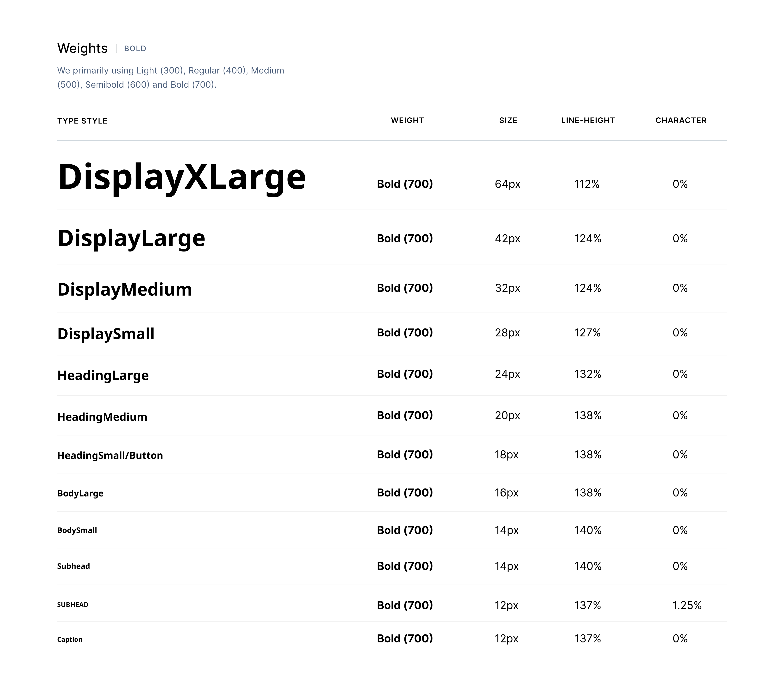Screen dimensions: 784x700
Task: Select the BodySmall type style sample
Action: (x=77, y=530)
